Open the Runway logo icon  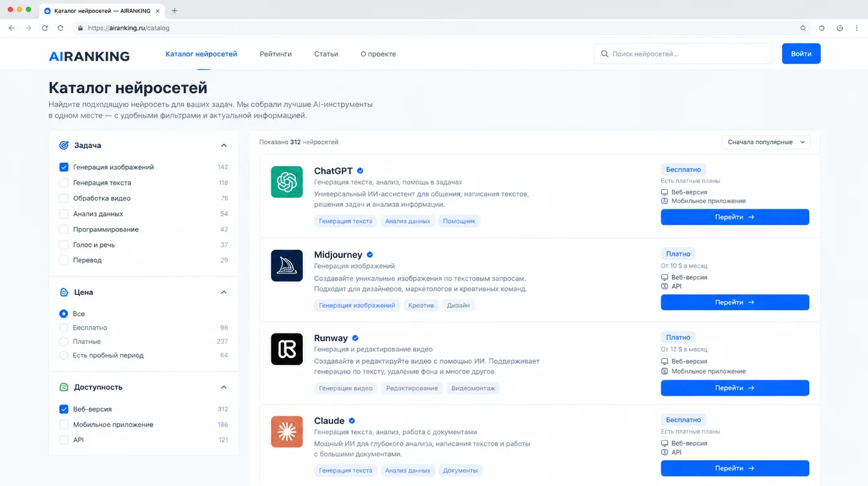point(287,349)
